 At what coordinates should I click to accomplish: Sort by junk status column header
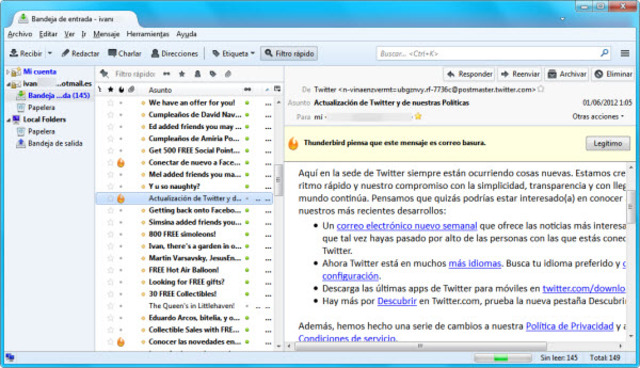[x=121, y=89]
